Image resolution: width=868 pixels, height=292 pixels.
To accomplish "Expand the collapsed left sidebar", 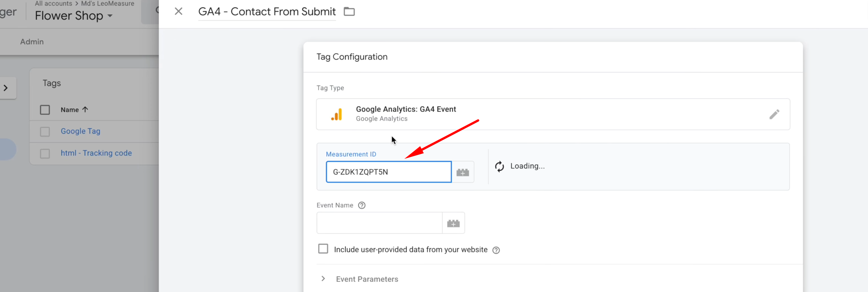I will [6, 88].
